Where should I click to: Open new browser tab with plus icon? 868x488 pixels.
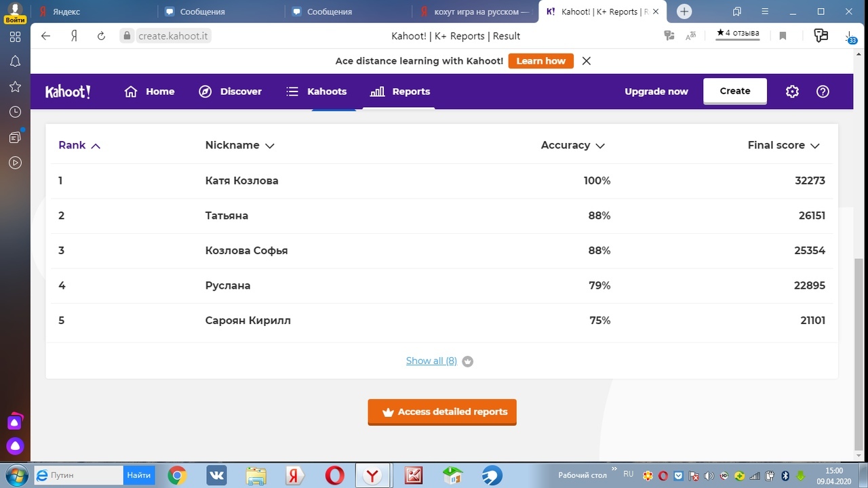[x=684, y=12]
